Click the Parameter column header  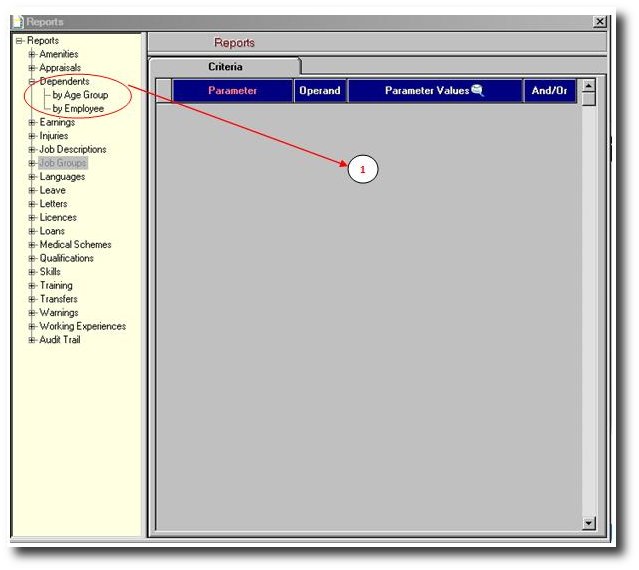(232, 91)
